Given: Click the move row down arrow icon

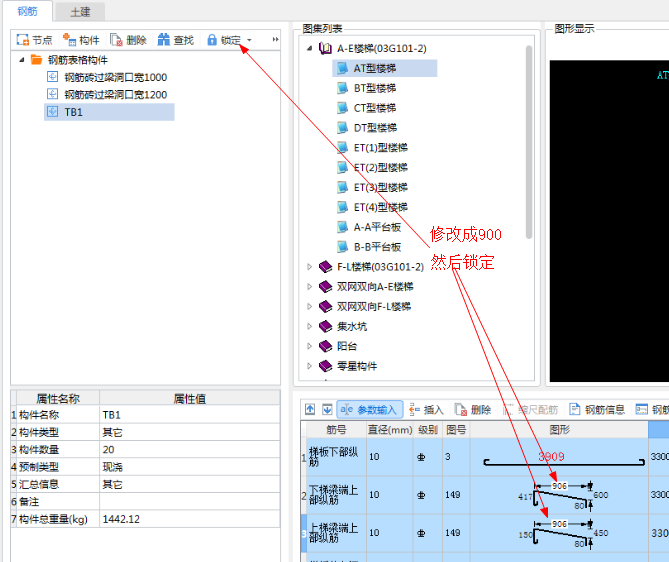Looking at the screenshot, I should [327, 410].
